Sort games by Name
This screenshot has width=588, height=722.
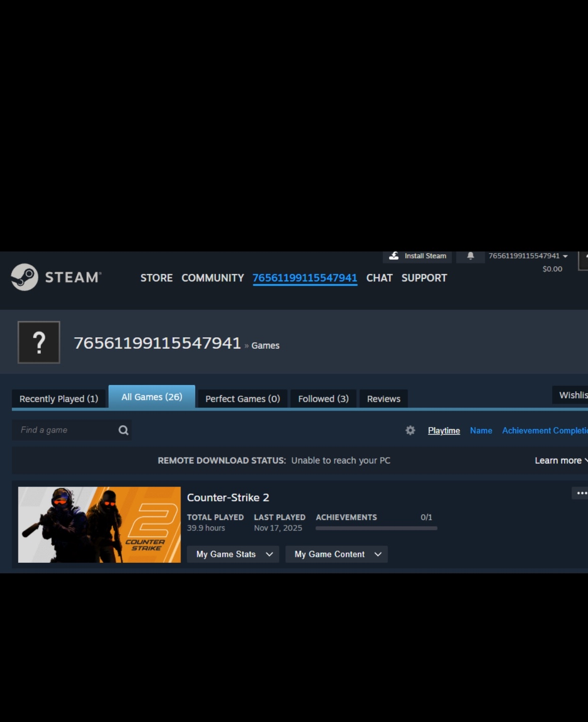(x=481, y=431)
